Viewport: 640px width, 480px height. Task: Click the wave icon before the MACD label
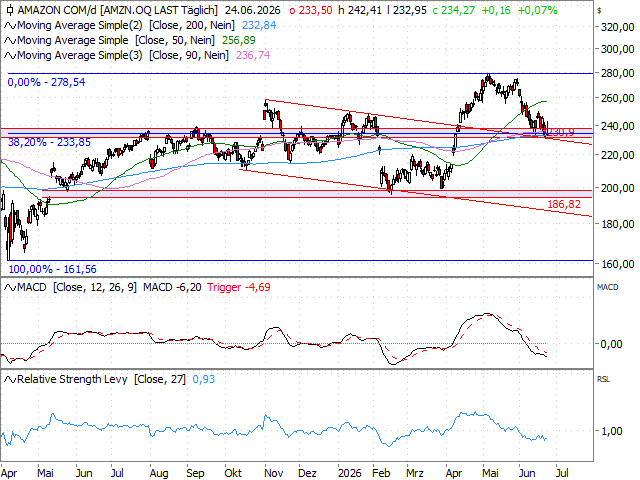[10, 288]
